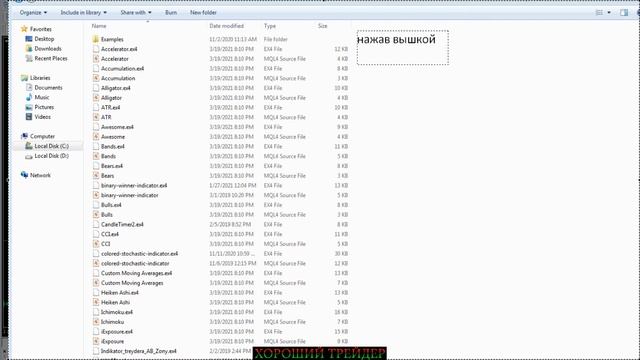
Task: Click the Bears.ex4 file icon
Action: click(x=96, y=166)
